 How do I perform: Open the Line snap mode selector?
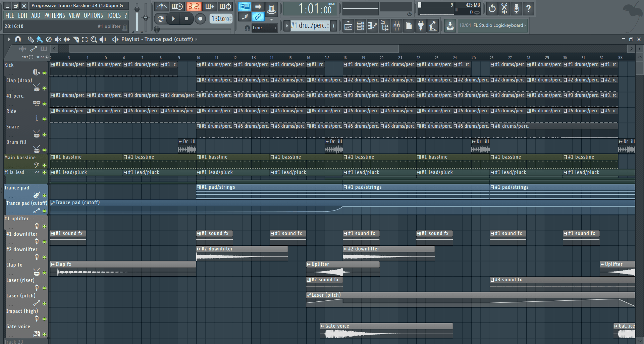tap(265, 28)
